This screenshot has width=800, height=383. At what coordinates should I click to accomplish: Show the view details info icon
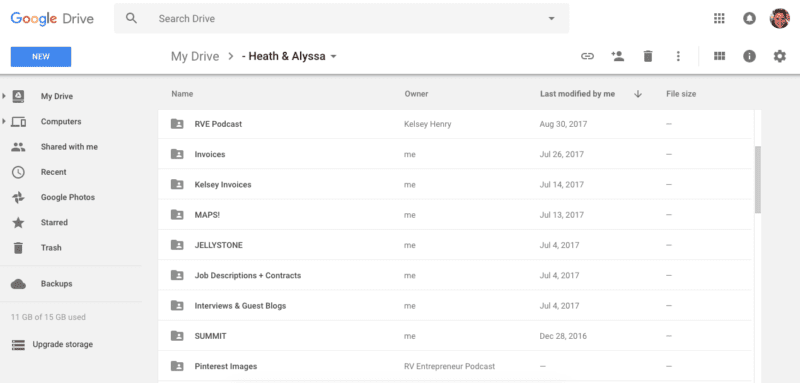coord(749,56)
